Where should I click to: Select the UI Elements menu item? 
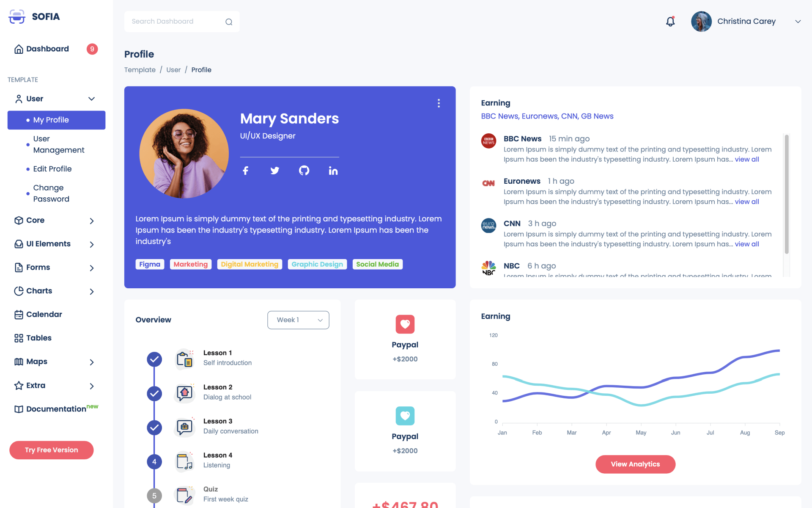(48, 243)
